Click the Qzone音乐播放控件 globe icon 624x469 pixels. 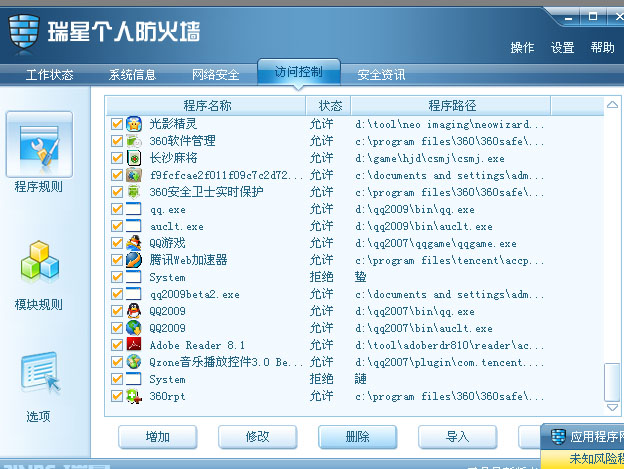coord(134,362)
